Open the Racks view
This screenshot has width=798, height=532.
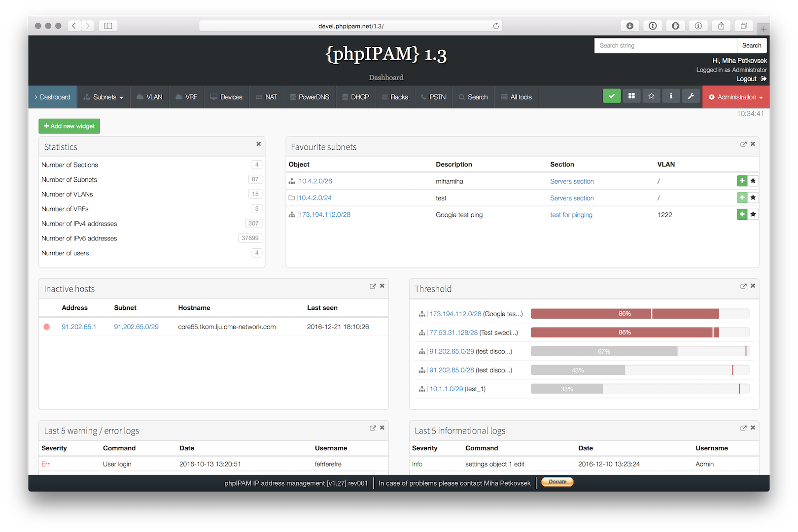pyautogui.click(x=394, y=97)
